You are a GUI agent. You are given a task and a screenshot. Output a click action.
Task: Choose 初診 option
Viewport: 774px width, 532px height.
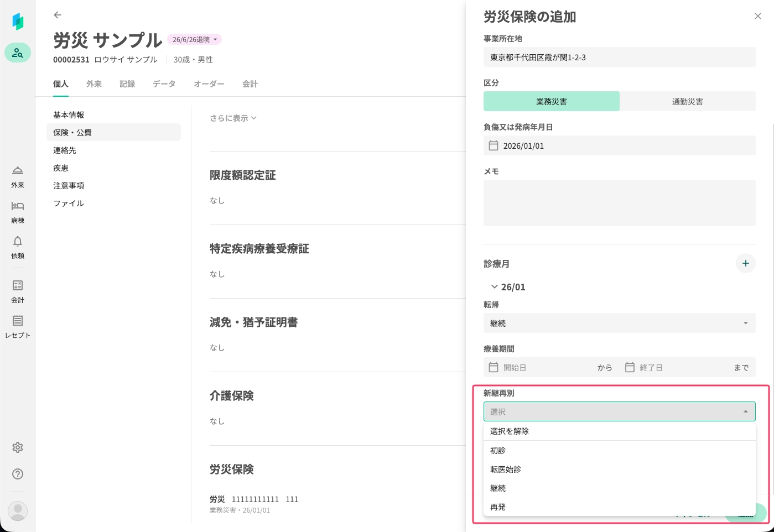pos(620,451)
